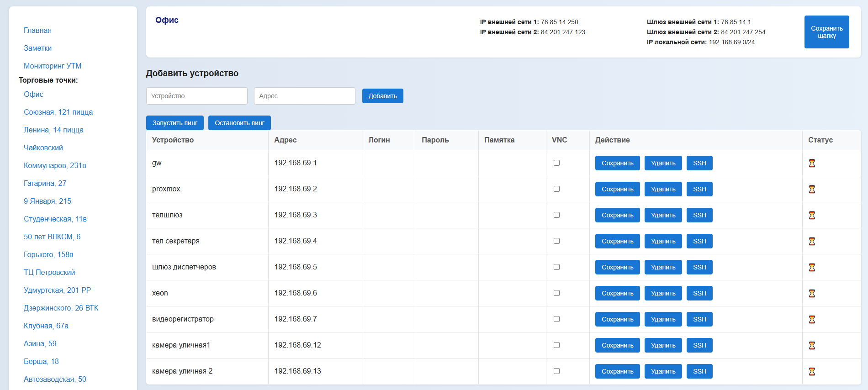Click hourglass status icon for камера уличная 2
Image resolution: width=868 pixels, height=390 pixels.
[812, 371]
